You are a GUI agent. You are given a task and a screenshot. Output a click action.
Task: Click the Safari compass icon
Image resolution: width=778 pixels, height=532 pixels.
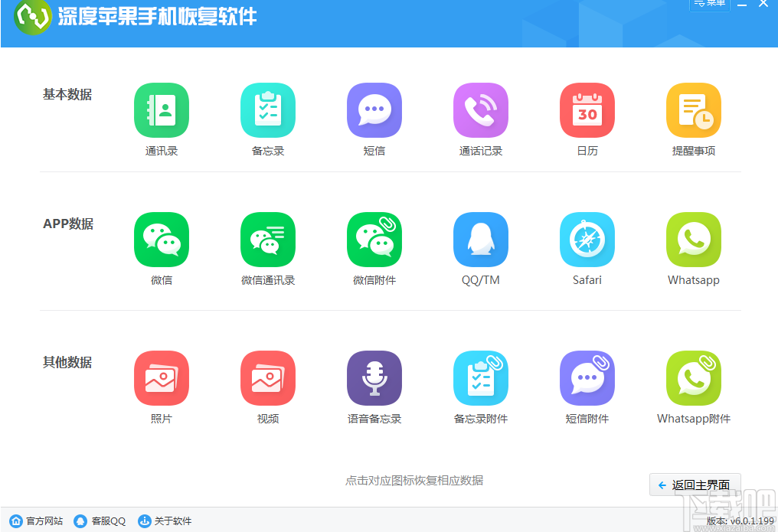(x=587, y=240)
